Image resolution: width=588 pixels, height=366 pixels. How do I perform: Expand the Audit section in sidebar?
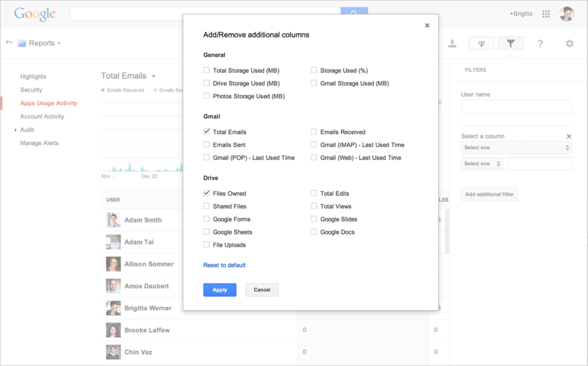(x=16, y=130)
